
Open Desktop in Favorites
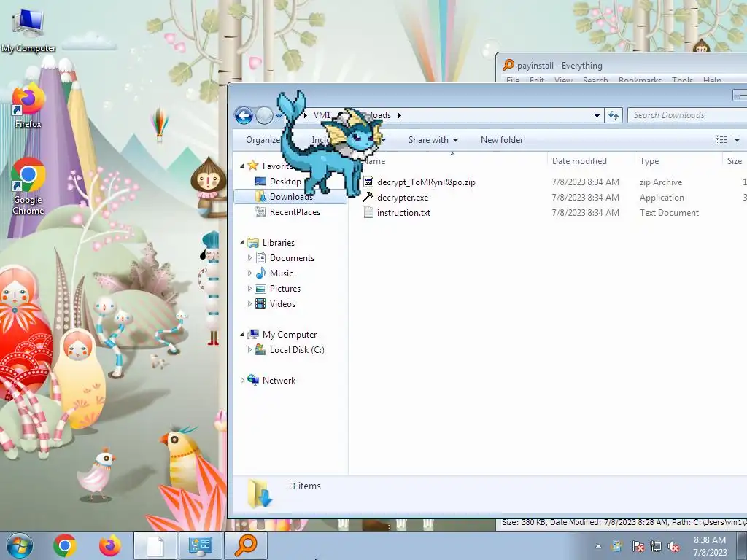point(285,182)
